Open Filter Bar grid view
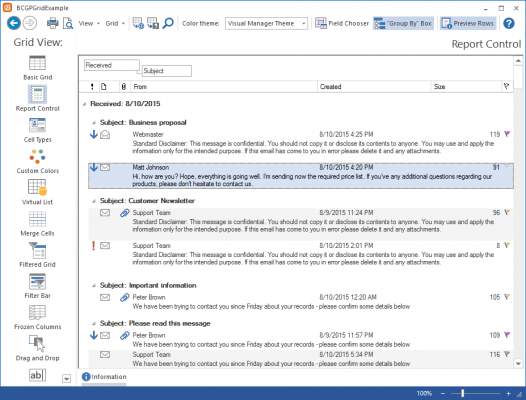The image size is (526, 400). point(38,286)
